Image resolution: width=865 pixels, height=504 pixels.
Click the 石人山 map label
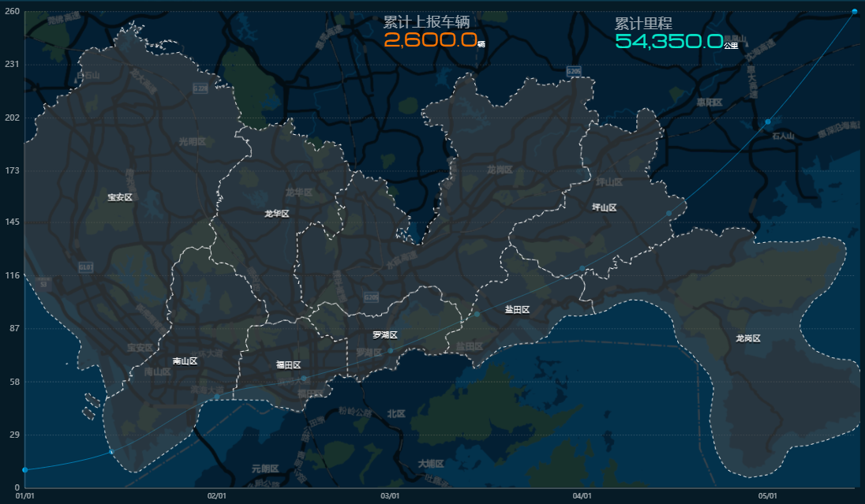(783, 136)
